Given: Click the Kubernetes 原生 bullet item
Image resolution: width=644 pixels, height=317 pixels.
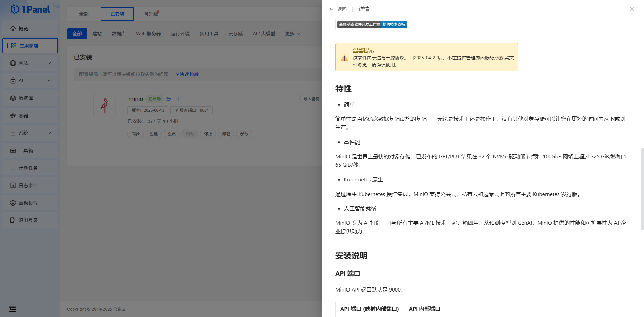Looking at the screenshot, I should tap(363, 180).
